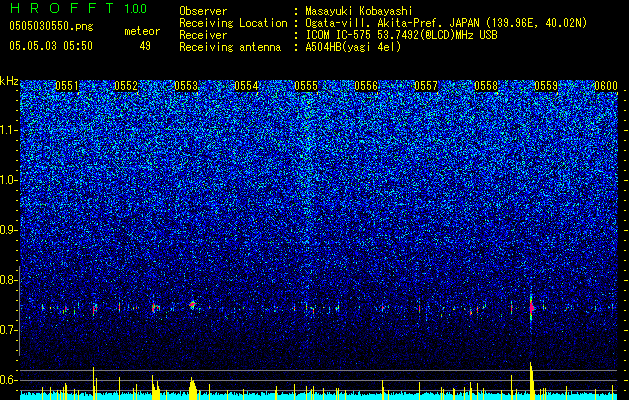This screenshot has width=629, height=400.
Task: Click time marker 0554
Action: tap(246, 86)
